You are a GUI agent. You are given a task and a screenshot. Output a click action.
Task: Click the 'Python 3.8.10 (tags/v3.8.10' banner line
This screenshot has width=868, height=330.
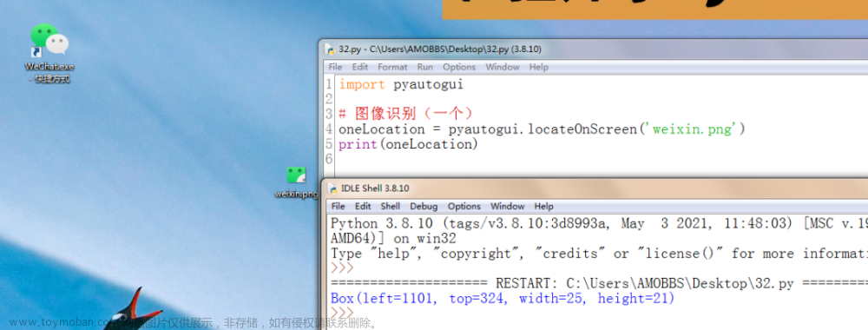[x=599, y=224]
